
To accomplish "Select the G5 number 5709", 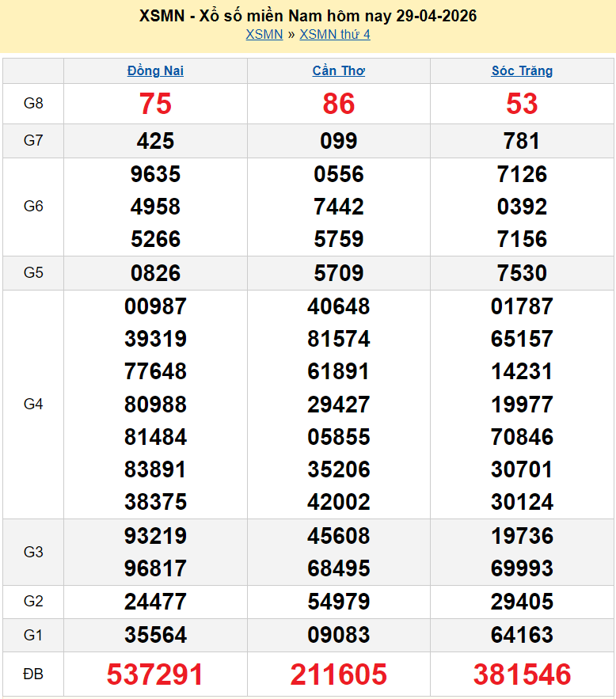I will 338,273.
